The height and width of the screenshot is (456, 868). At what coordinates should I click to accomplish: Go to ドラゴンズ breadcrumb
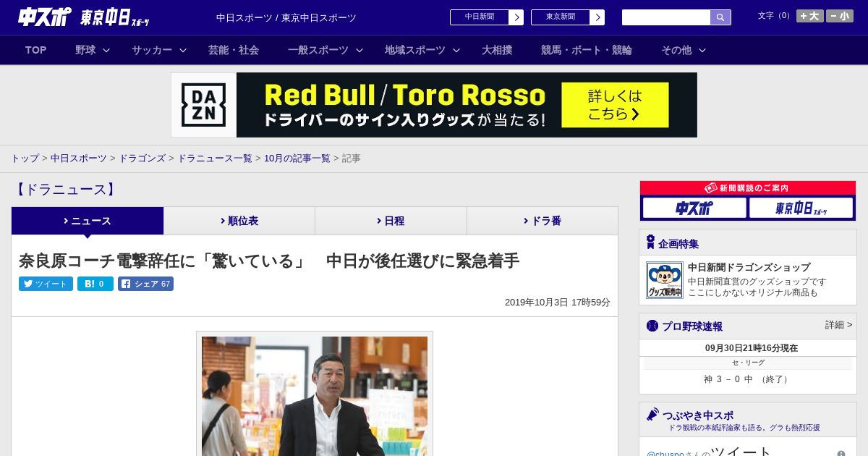142,159
